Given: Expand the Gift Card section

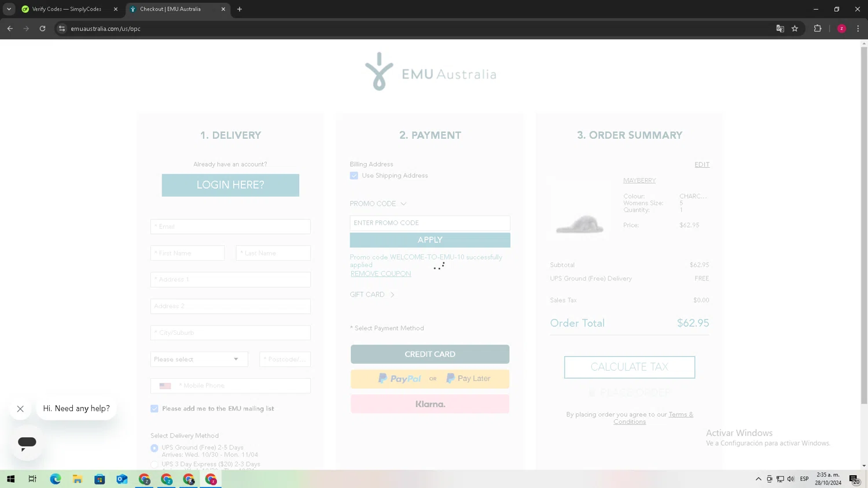Looking at the screenshot, I should [372, 294].
